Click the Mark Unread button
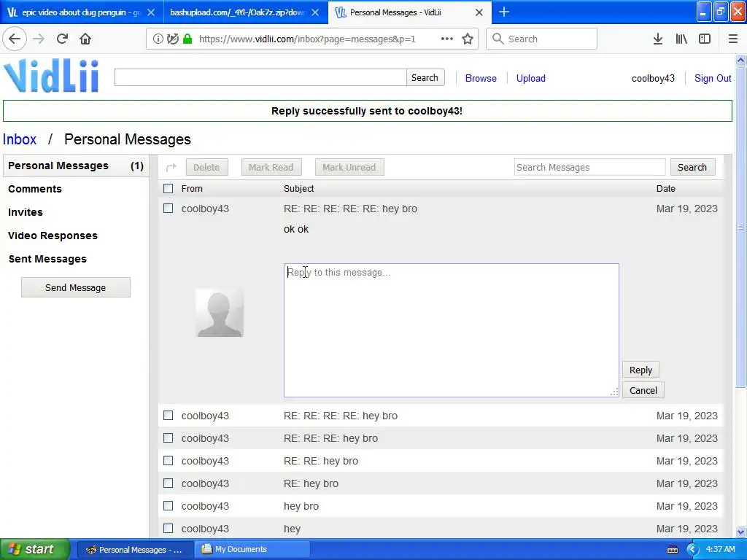Screen dimensions: 747x560 349,167
